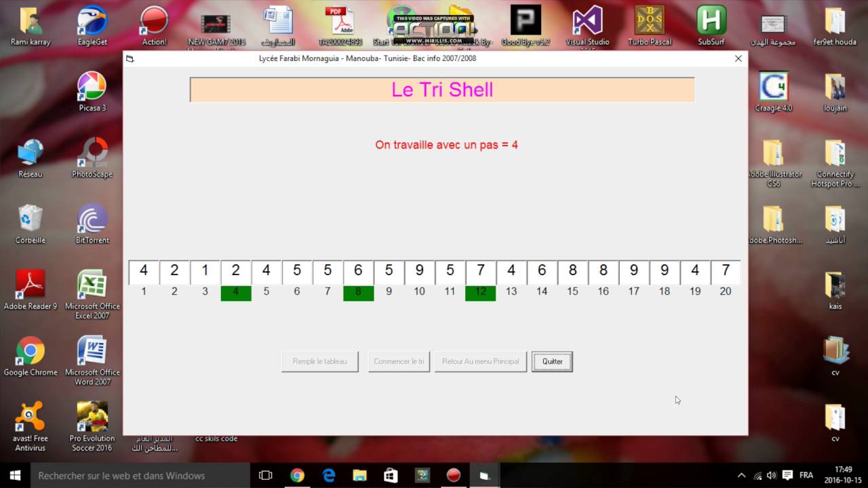The image size is (868, 488).
Task: Open the Corbeille recycle bin
Action: coord(31,224)
